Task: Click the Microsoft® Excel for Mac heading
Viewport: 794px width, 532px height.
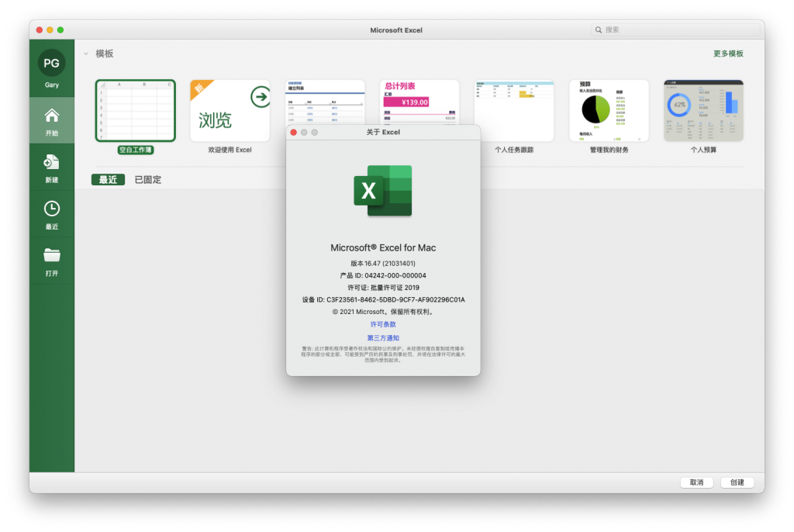Action: point(383,247)
